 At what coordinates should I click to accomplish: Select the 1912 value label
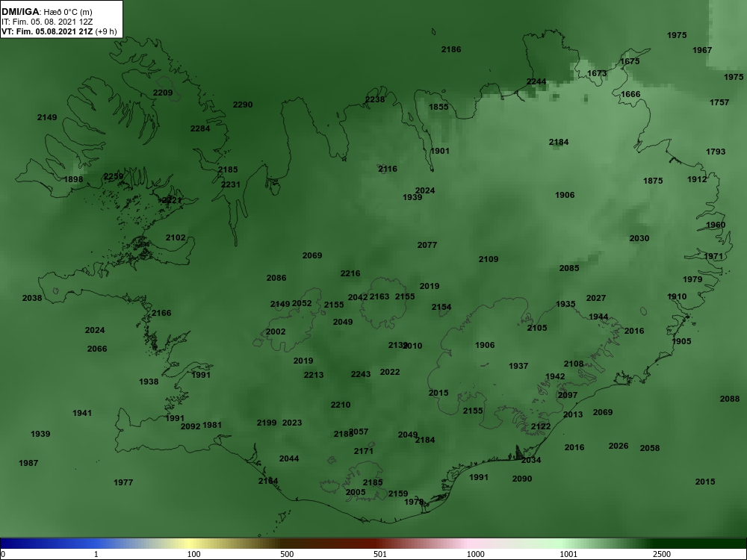697,179
